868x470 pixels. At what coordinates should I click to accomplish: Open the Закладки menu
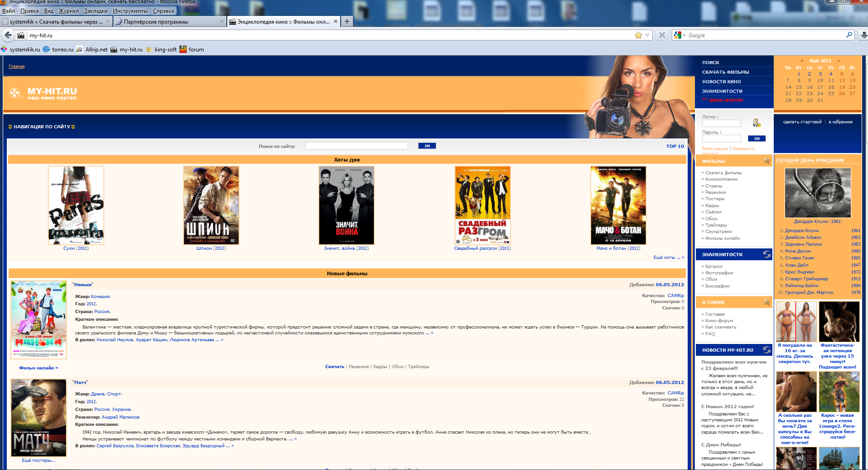coord(96,11)
